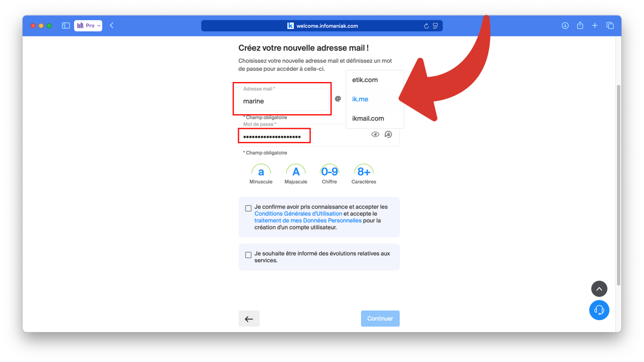Click the heading Créez votre nouvelle adresse mail
This screenshot has width=644, height=362.
click(304, 48)
